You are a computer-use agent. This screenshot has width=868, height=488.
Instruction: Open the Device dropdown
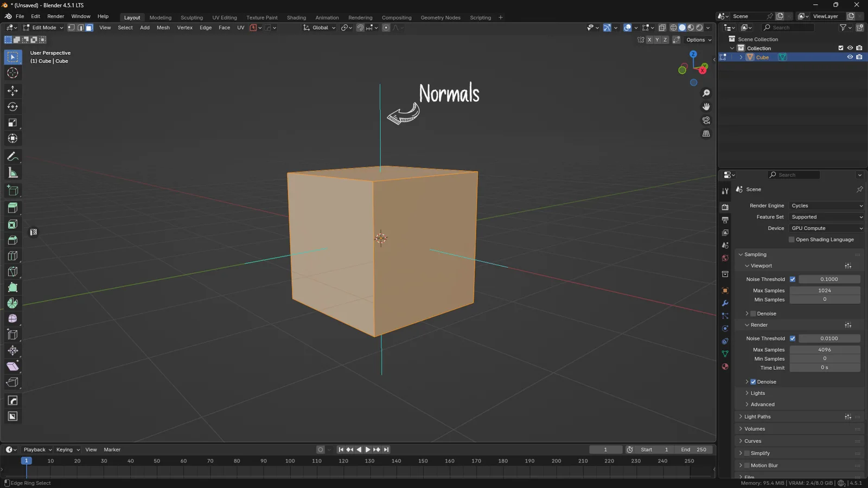(826, 228)
